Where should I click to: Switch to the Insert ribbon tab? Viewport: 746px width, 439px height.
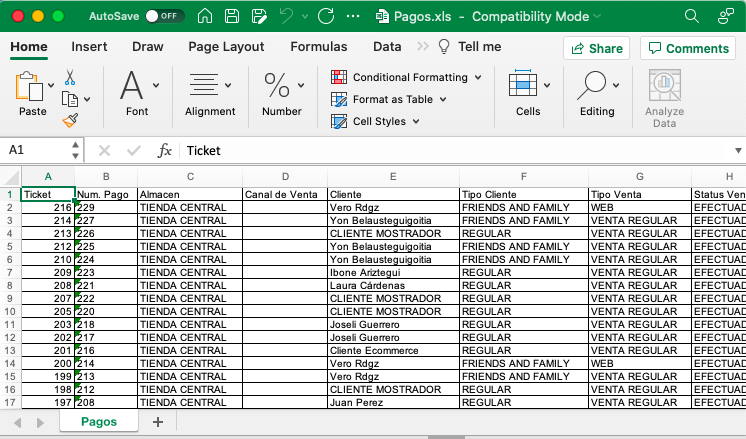(89, 47)
